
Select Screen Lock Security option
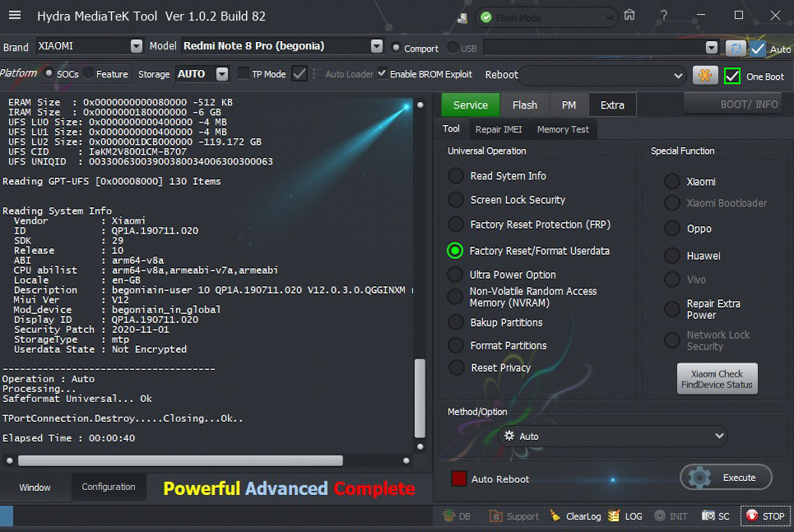[456, 200]
